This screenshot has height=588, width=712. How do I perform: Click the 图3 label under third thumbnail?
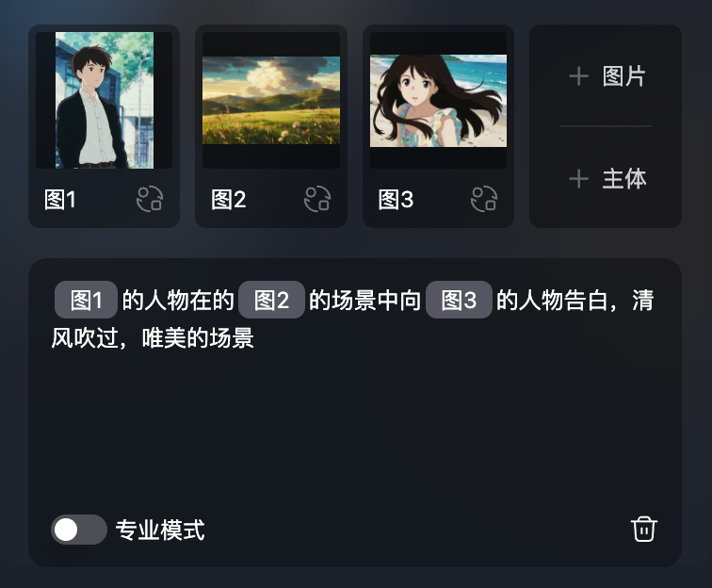click(396, 200)
